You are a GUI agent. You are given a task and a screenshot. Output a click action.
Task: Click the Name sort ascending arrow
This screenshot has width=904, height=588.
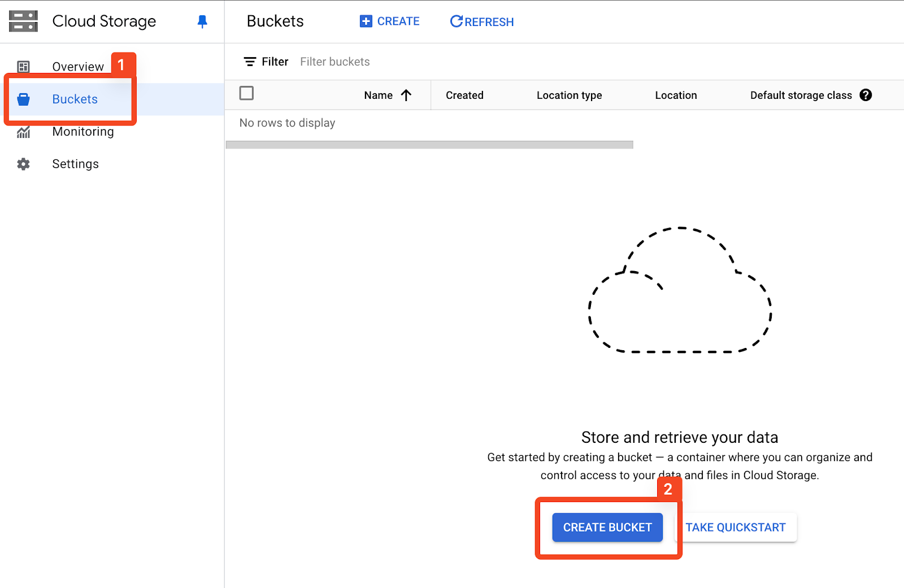pyautogui.click(x=406, y=95)
